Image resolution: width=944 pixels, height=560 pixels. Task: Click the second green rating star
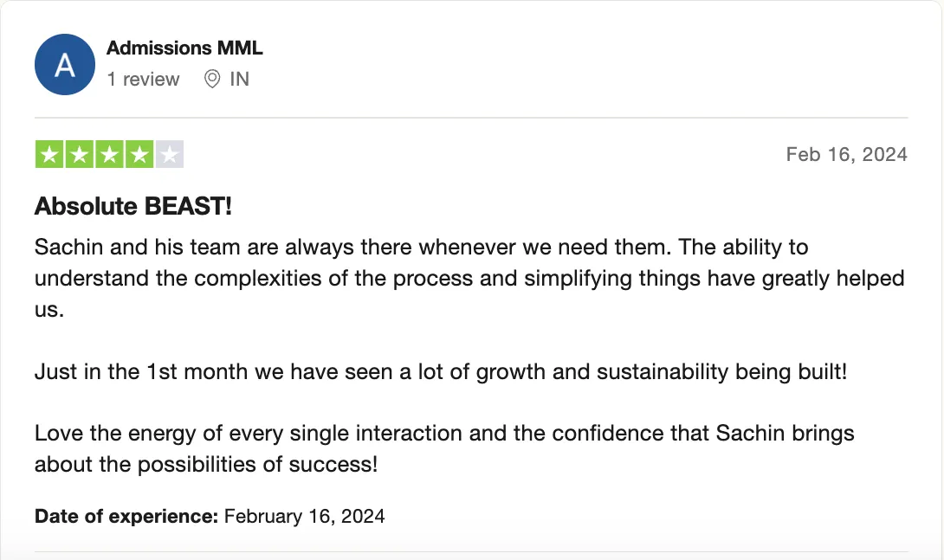[80, 155]
